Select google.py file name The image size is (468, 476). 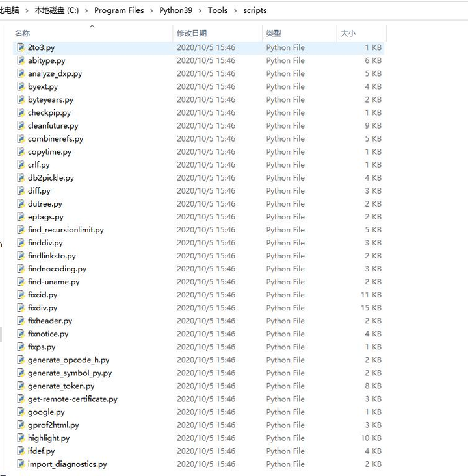point(46,412)
